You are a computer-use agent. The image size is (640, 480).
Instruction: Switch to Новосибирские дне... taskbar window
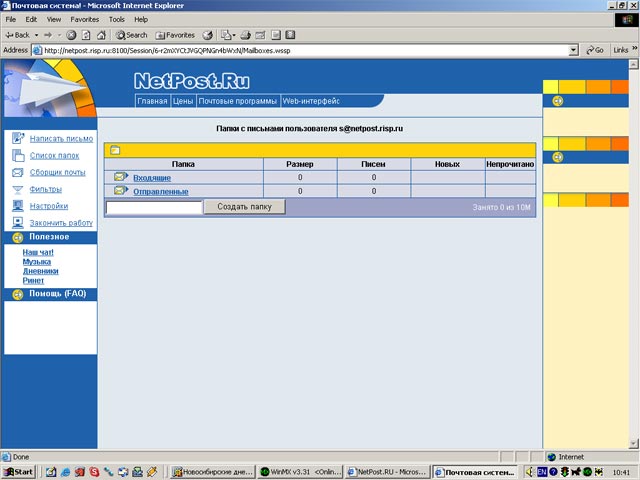coord(212,472)
